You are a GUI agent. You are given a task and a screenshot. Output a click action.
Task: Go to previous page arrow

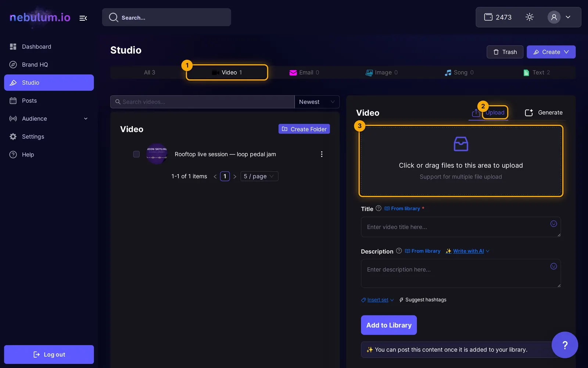[x=215, y=177]
